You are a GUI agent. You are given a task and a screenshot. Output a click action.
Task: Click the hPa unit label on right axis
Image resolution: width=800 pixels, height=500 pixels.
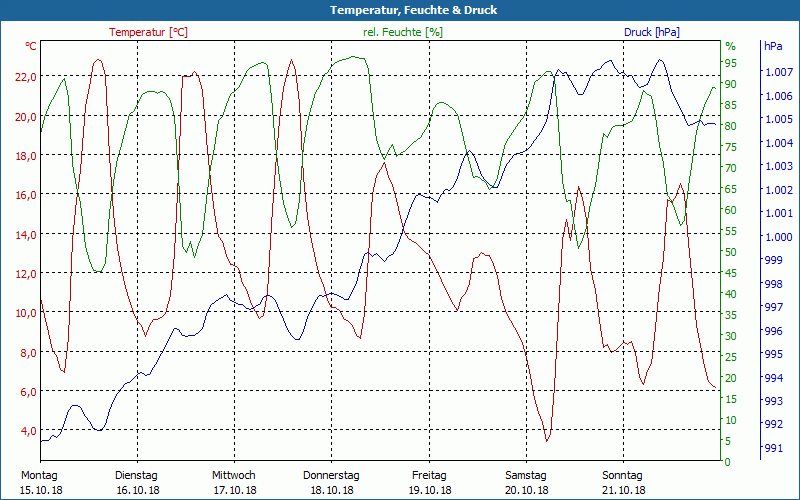point(773,46)
